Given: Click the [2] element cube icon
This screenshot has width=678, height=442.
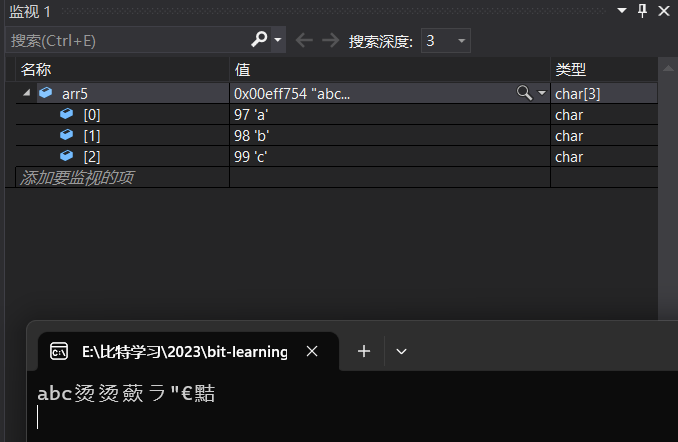Looking at the screenshot, I should 67,155.
